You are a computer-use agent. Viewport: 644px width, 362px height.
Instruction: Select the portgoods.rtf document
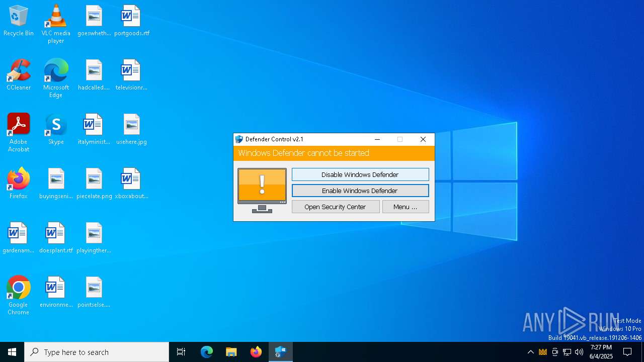pyautogui.click(x=131, y=21)
